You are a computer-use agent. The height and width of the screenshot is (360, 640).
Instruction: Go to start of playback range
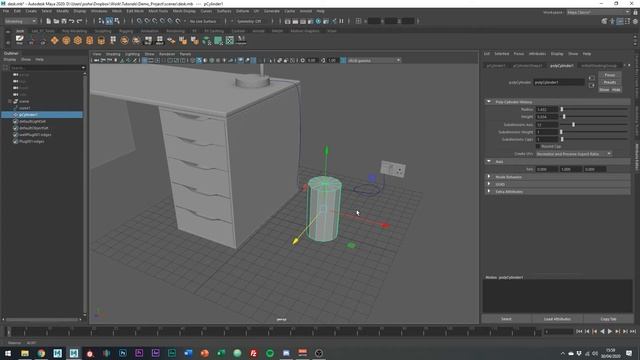[579, 332]
